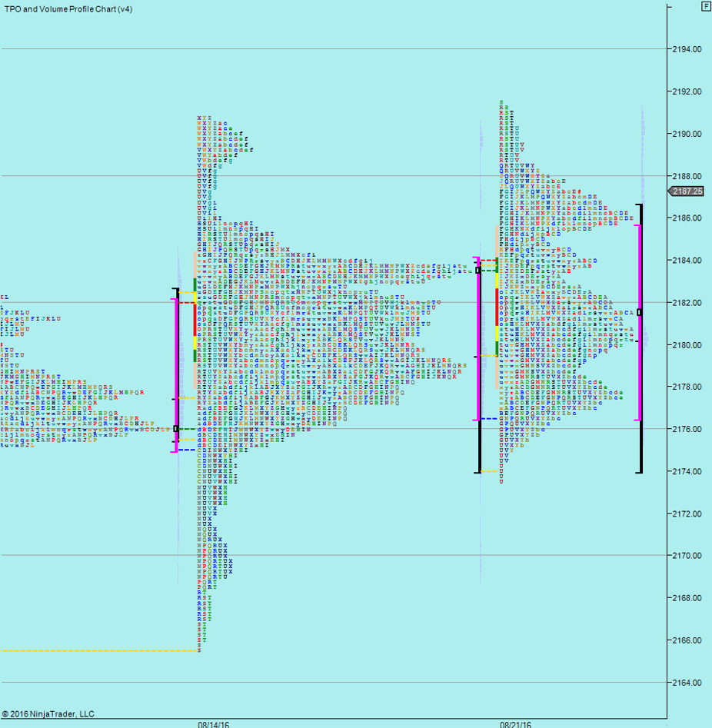
Task: Click the F icon in top-right corner
Action: tap(705, 6)
